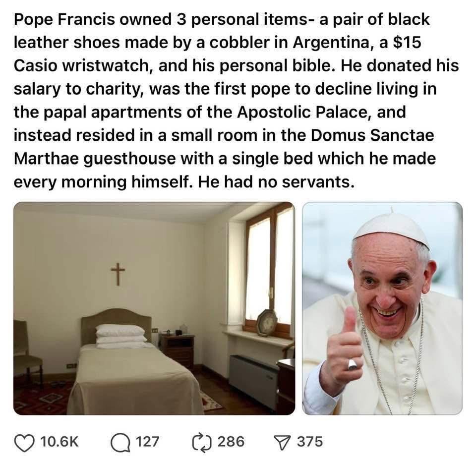Open the bedroom photo thumbnail
This screenshot has height=466, width=476.
[154, 308]
